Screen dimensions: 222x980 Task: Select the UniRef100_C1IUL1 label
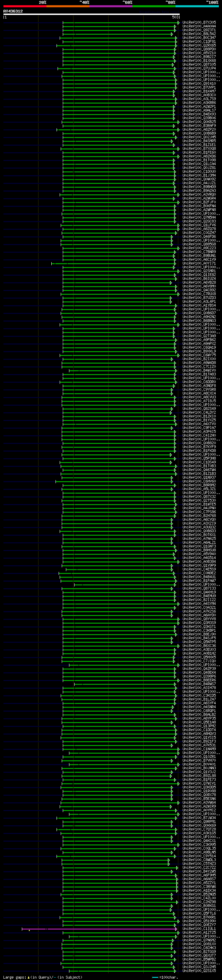click(199, 929)
